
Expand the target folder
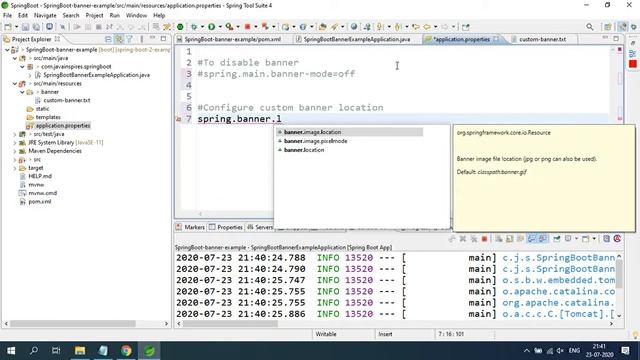click(15, 168)
